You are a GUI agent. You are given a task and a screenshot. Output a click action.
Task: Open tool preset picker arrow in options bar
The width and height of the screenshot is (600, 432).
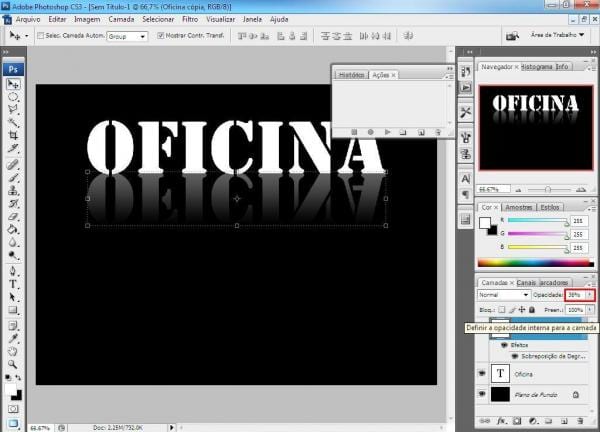point(26,36)
